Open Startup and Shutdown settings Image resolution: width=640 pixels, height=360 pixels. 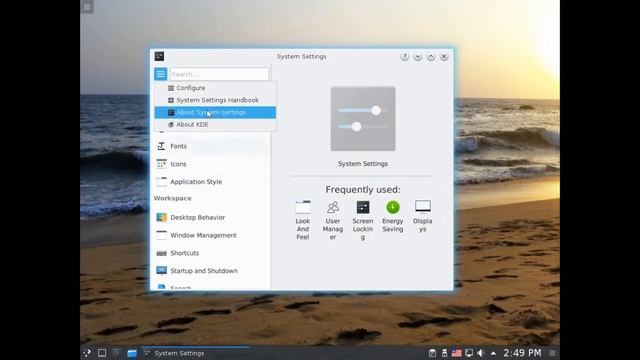pyautogui.click(x=211, y=271)
